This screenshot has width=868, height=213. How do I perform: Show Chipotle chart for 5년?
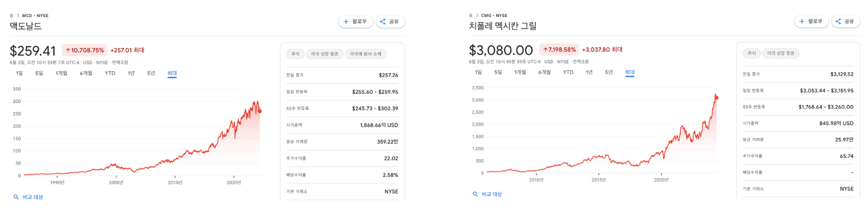point(609,72)
